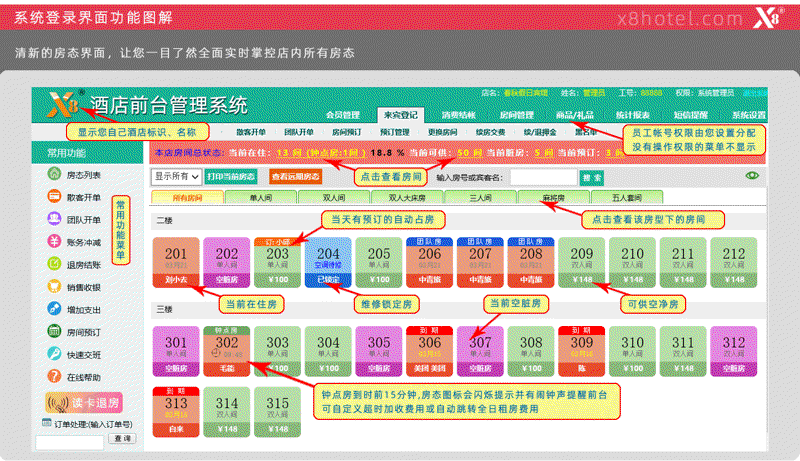
Task: Select expiring room 309 tile
Action: [582, 351]
